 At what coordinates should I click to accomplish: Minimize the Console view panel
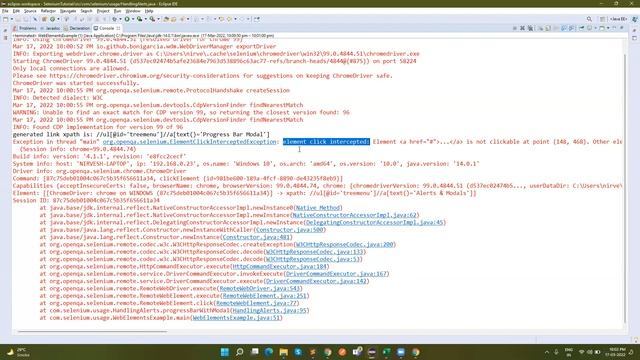point(614,28)
